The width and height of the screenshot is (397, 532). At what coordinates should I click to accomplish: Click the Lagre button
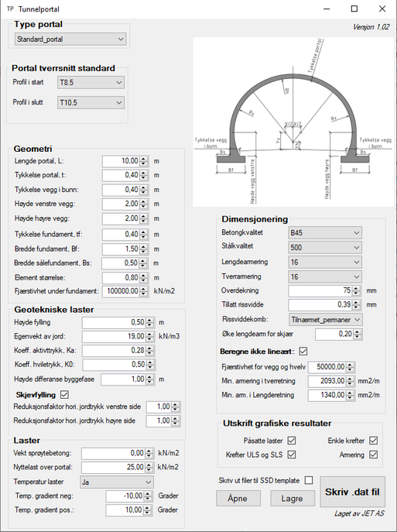(x=293, y=499)
